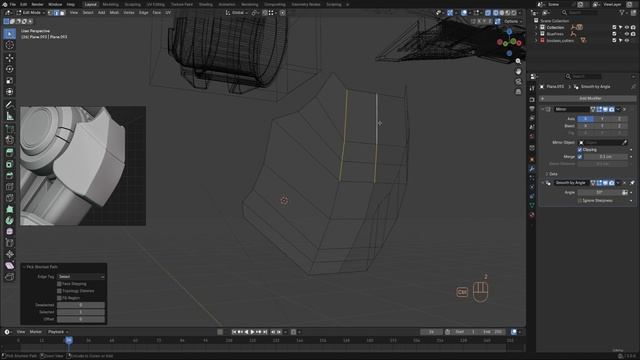Viewport: 640px width, 360px height.
Task: Click the Add Modifier button
Action: 588,98
